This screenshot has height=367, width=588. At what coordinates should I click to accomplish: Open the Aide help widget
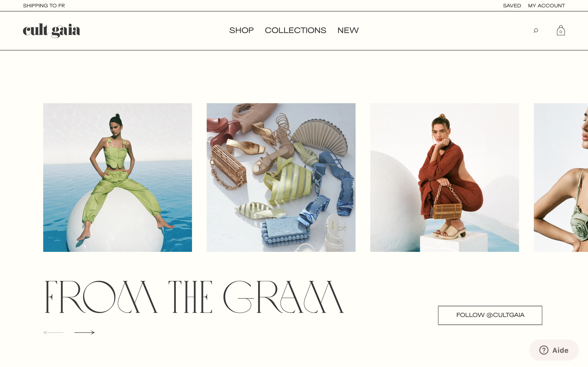tap(554, 350)
